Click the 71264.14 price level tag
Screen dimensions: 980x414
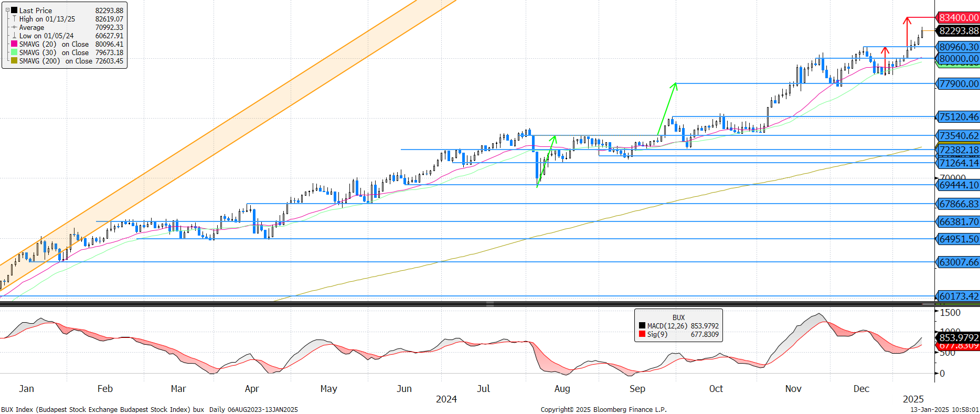pyautogui.click(x=958, y=163)
